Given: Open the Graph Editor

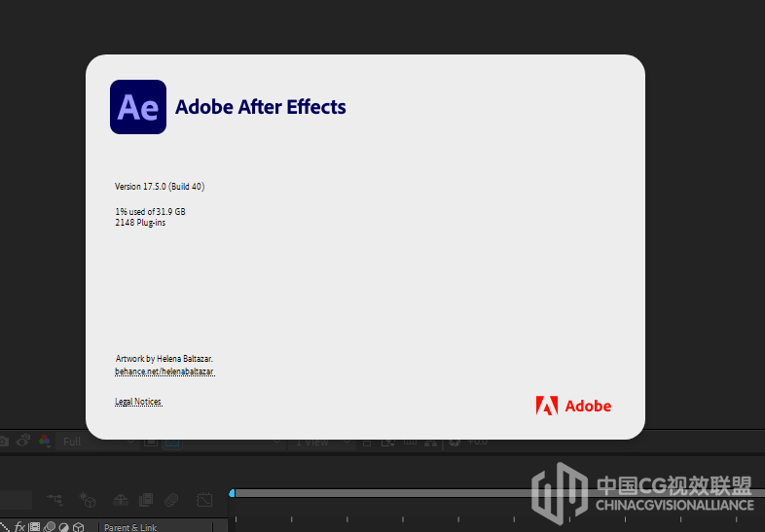Looking at the screenshot, I should pyautogui.click(x=204, y=500).
